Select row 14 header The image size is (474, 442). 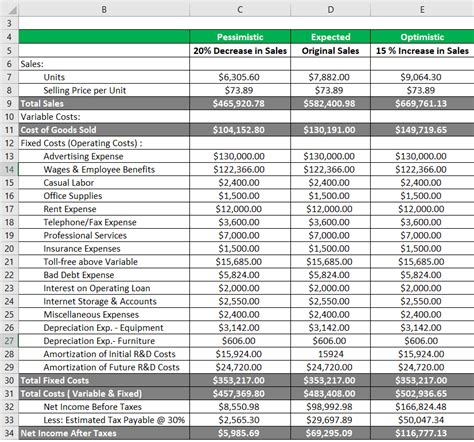pos(9,169)
